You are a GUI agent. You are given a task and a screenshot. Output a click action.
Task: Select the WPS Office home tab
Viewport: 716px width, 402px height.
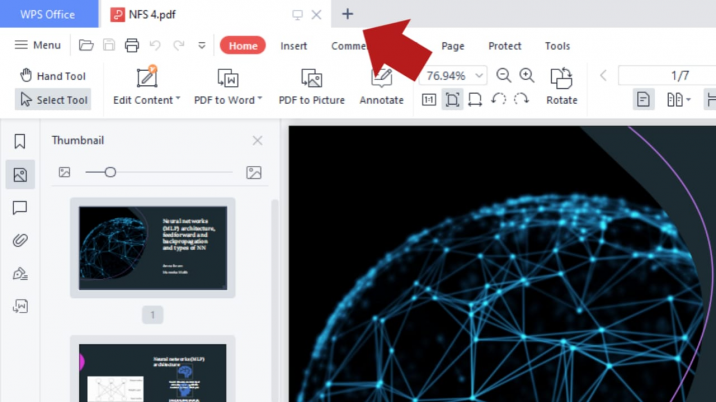click(48, 14)
